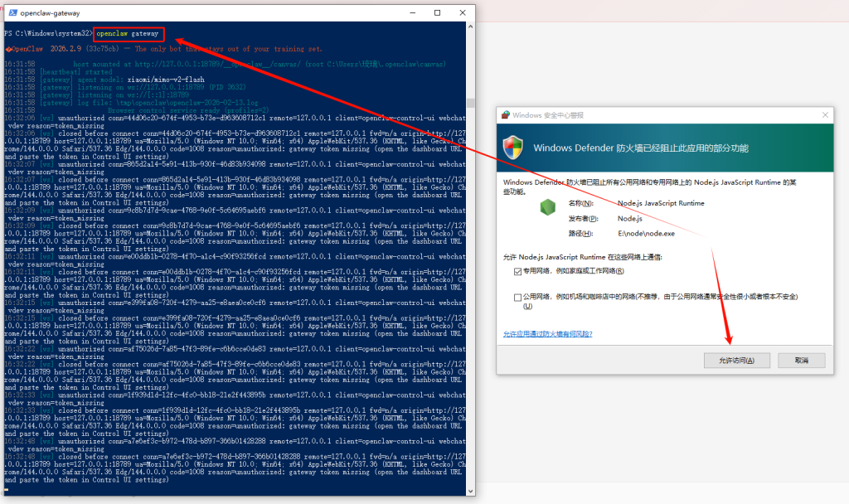
Task: Click the PS C:\Windows\system32 prompt line
Action: [x=47, y=35]
